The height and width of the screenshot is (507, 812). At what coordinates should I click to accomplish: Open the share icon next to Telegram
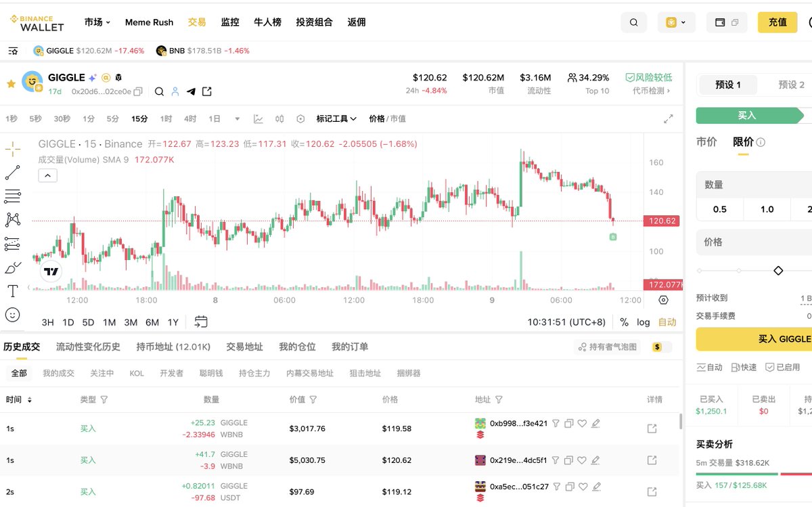(x=207, y=91)
